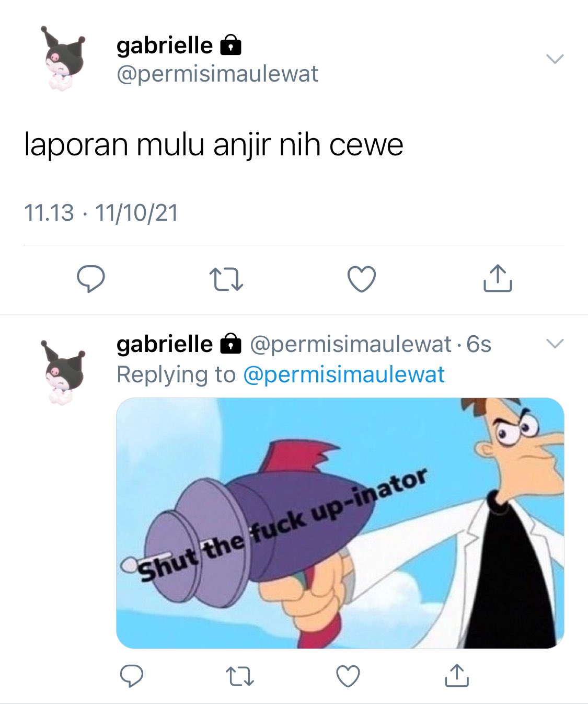Screen dimensions: 588x704
Task: Reply to the main tweet
Action: pyautogui.click(x=91, y=279)
